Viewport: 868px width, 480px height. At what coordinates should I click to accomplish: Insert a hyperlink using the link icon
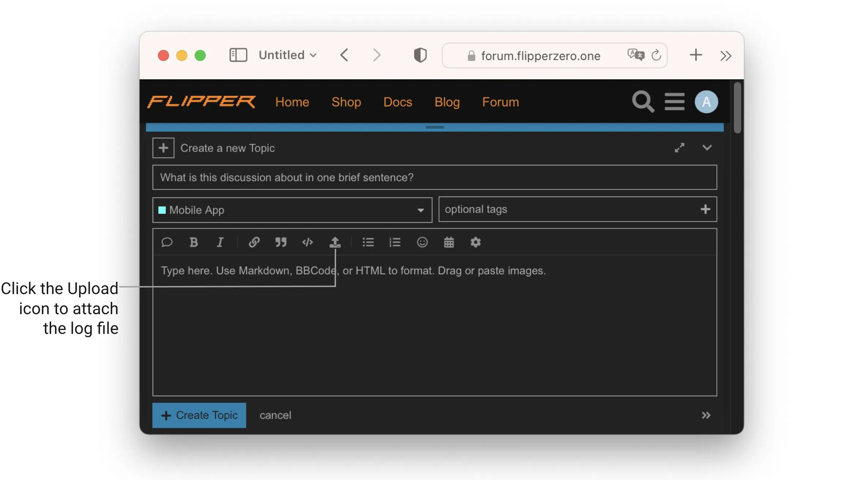click(254, 242)
